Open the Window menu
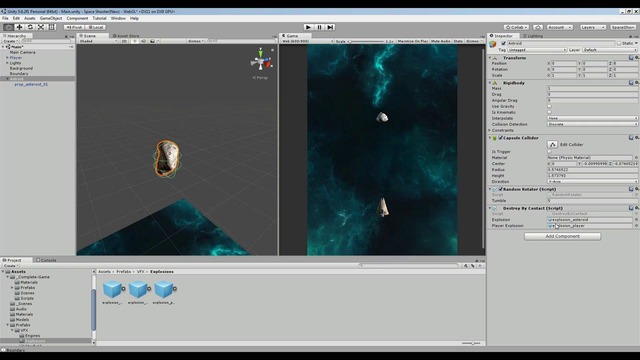Viewport: 640px width, 360px height. 118,18
